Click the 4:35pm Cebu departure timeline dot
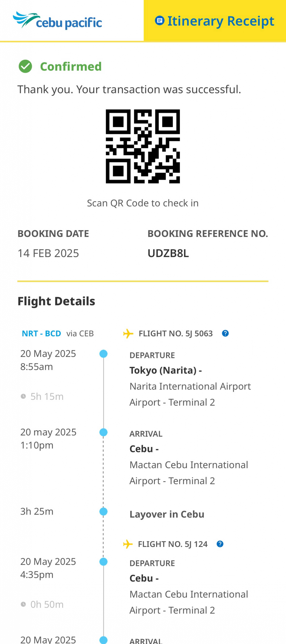 click(103, 562)
